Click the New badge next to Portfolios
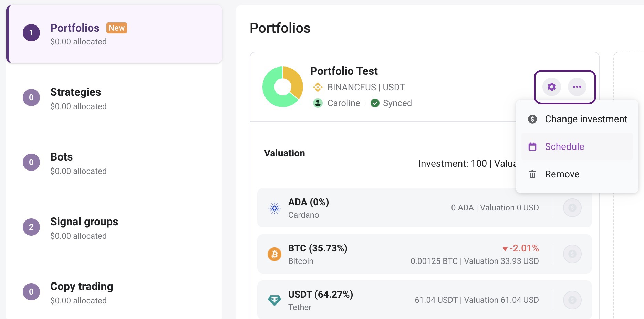Image resolution: width=644 pixels, height=319 pixels. [116, 28]
